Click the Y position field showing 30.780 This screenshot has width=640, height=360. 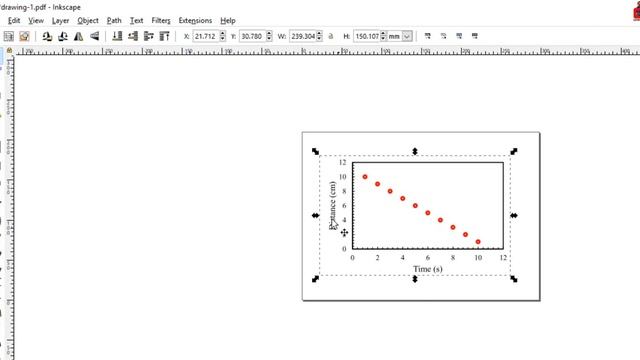point(252,36)
